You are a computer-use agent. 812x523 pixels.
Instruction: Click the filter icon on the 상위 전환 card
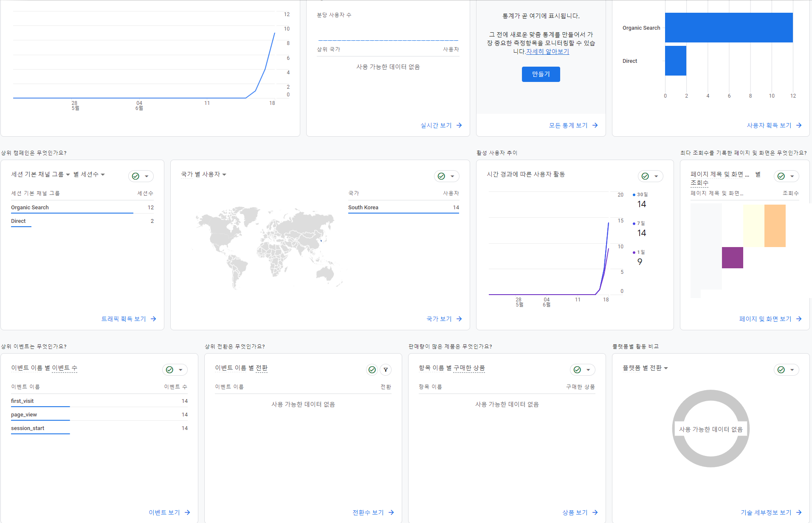(x=386, y=370)
